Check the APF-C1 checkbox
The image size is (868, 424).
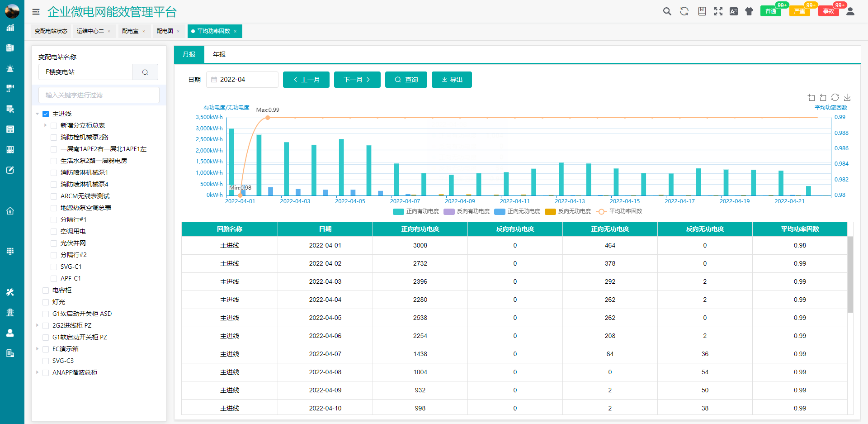pyautogui.click(x=54, y=279)
